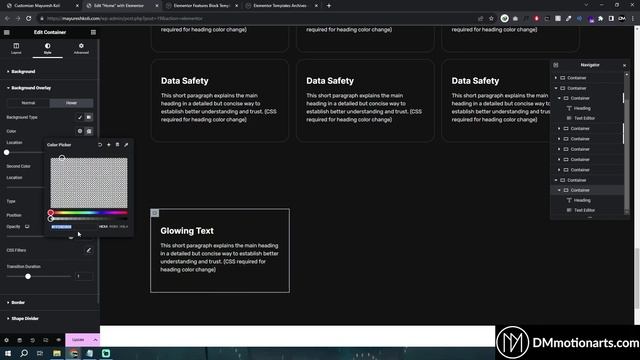The height and width of the screenshot is (360, 640).
Task: Click the Glowing Text heading
Action: coord(187,231)
